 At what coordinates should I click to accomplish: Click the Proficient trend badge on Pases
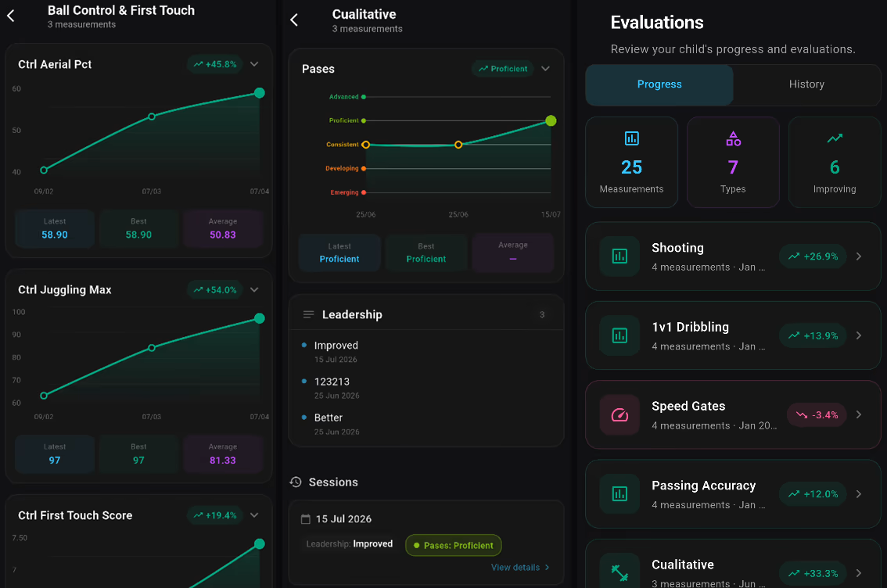[x=503, y=68]
